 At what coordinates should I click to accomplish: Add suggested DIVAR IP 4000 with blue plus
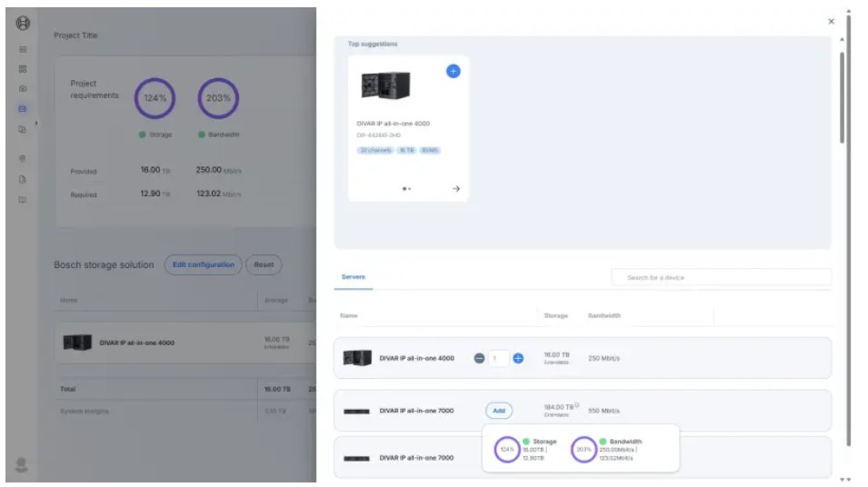coord(453,71)
